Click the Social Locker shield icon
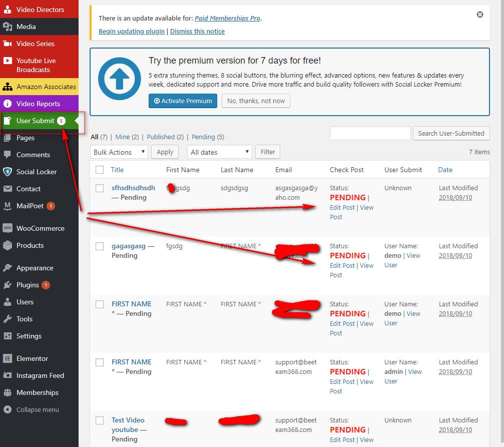 8,172
